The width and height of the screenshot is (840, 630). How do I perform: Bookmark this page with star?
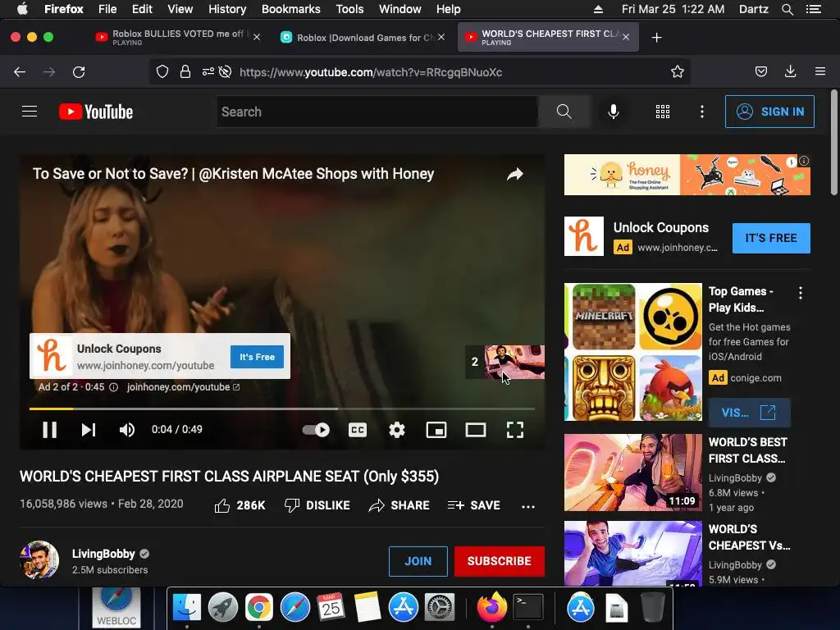click(x=677, y=72)
